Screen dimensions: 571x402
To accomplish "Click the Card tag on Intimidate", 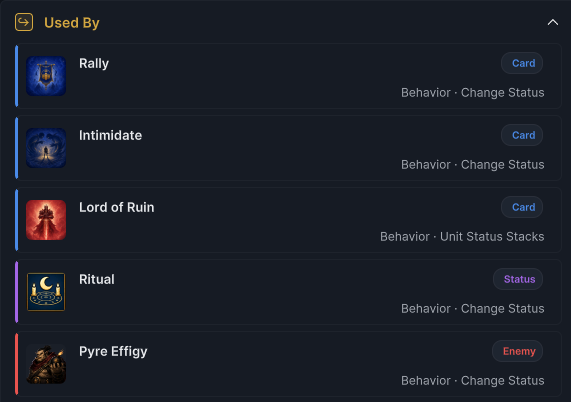I will [522, 135].
